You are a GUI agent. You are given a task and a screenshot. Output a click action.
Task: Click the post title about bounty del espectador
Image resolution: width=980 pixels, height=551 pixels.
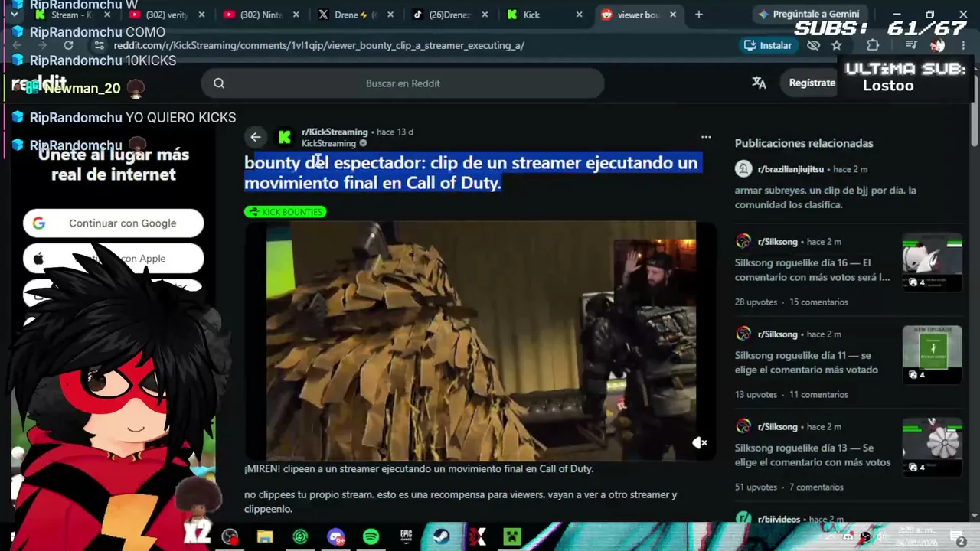(471, 173)
